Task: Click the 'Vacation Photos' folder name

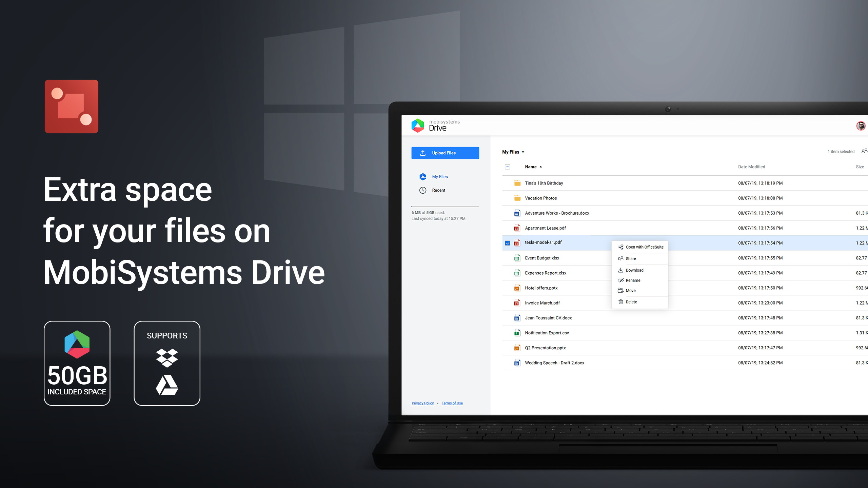Action: click(541, 198)
